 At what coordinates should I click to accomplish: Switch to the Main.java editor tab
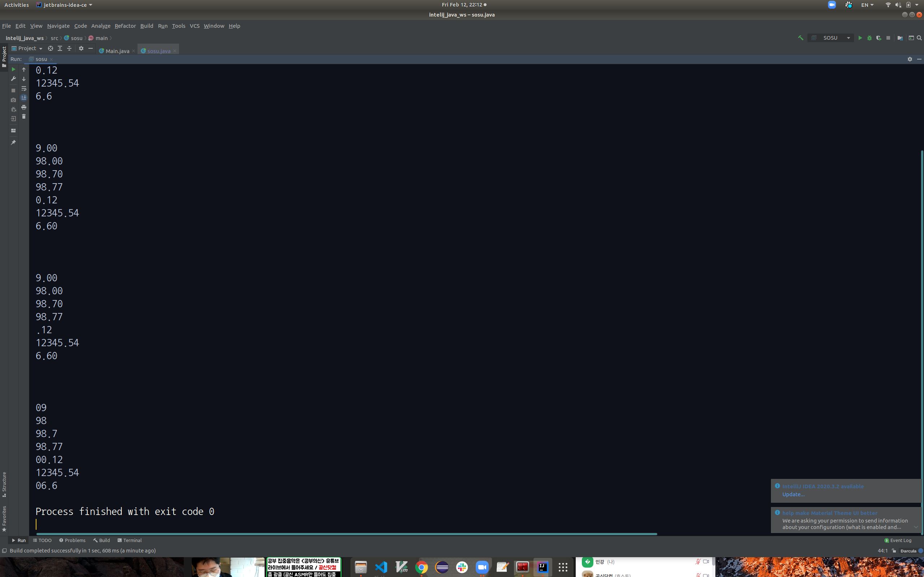click(x=117, y=51)
